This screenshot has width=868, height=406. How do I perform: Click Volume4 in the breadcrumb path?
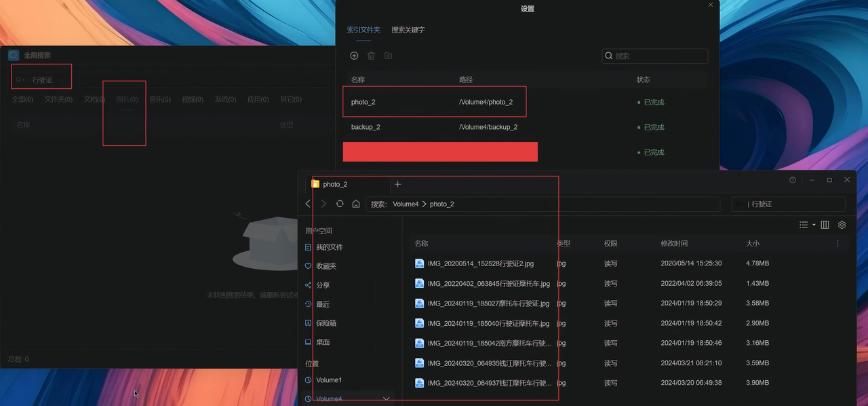(x=406, y=204)
